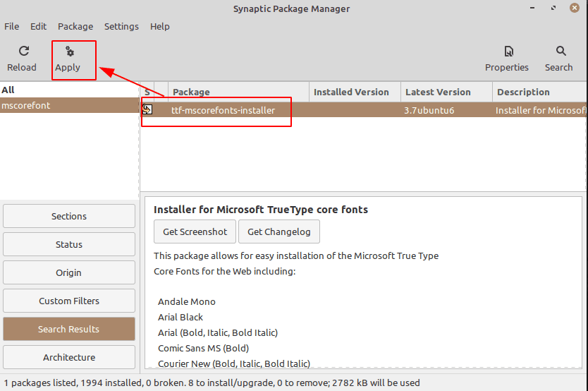Screen dimensions: 588x391
Task: Filter packages by Origin
Action: point(69,272)
